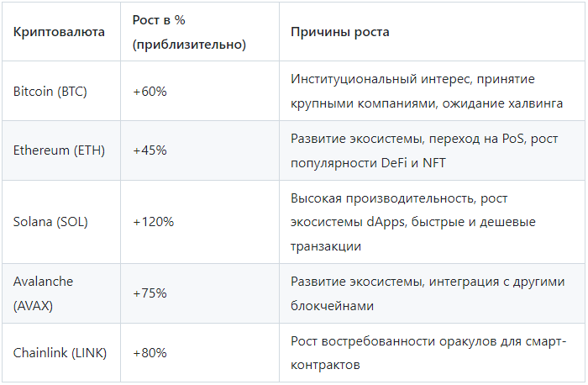Click Chainlink's oracle demand reason text

(428, 341)
